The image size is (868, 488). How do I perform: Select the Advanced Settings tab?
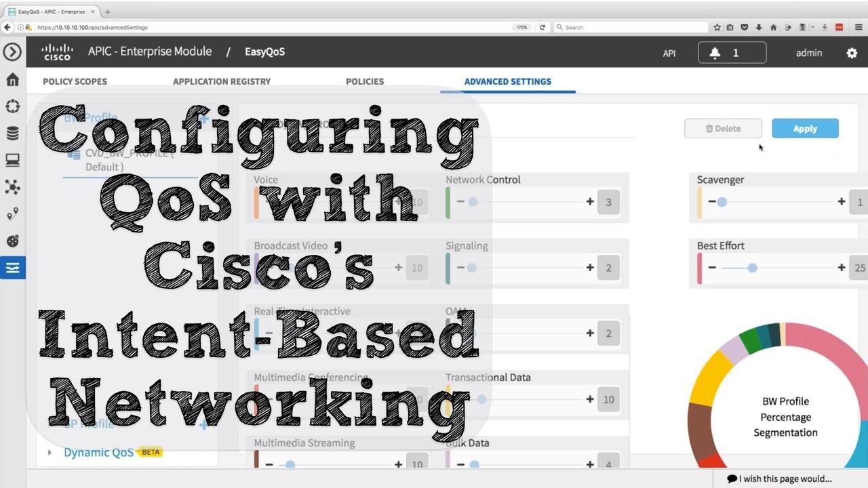(508, 81)
